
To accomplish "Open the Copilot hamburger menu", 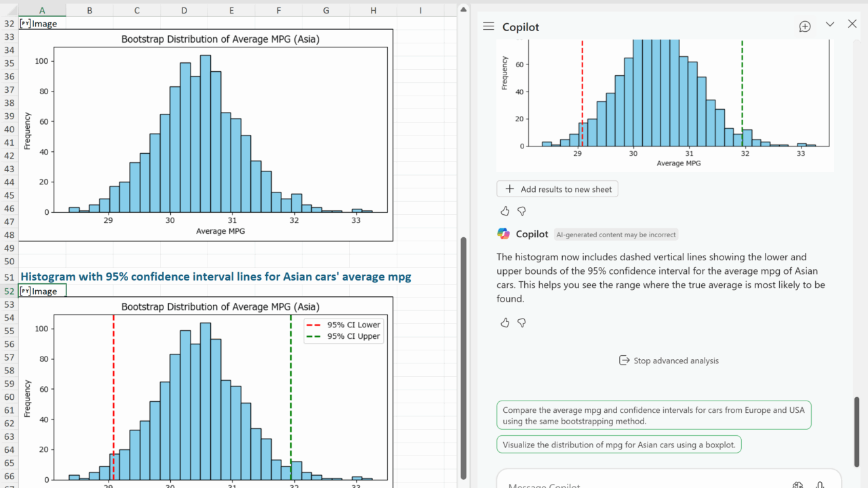I will 488,26.
